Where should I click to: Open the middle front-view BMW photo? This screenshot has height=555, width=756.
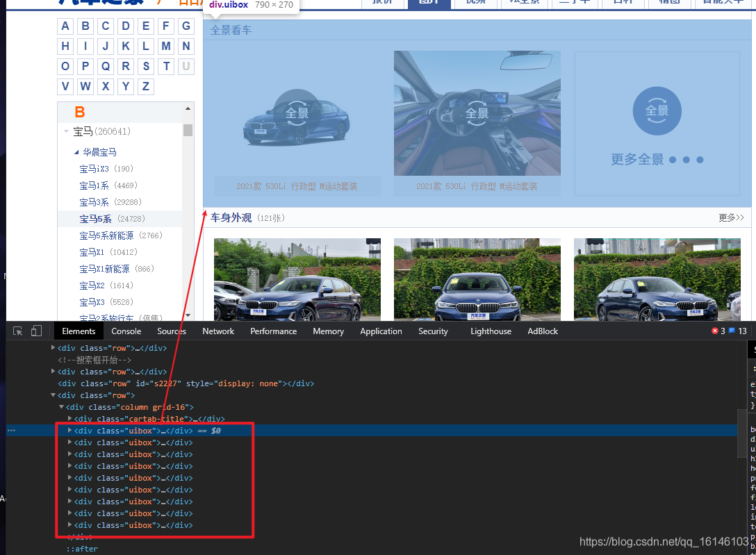(x=477, y=279)
